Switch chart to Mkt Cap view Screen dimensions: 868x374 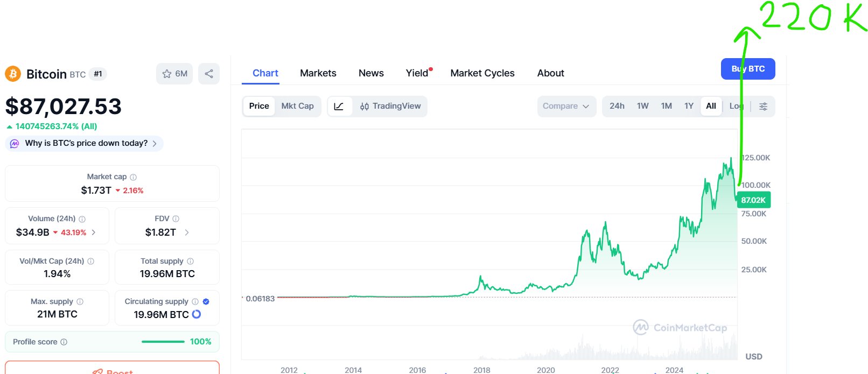point(297,106)
